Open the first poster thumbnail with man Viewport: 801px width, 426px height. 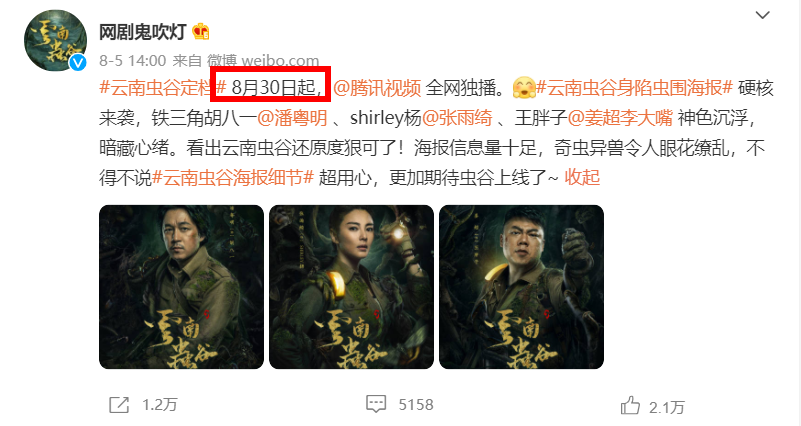(x=181, y=287)
